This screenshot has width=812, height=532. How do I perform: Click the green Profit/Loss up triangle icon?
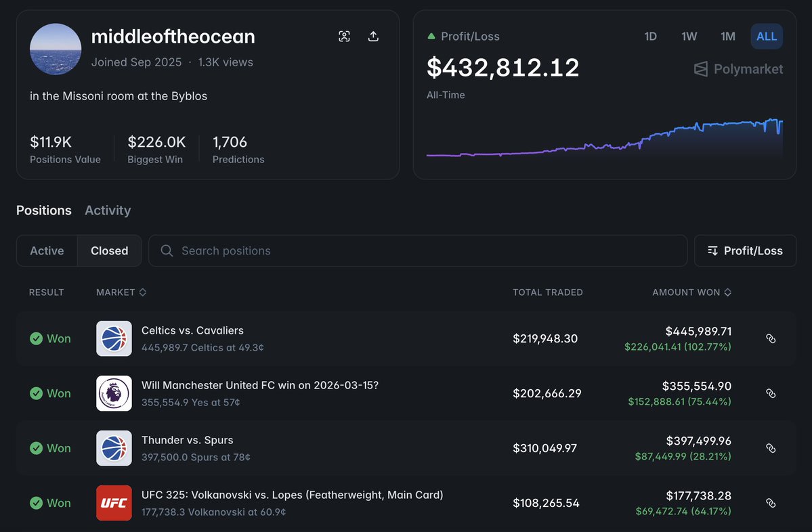pos(431,37)
